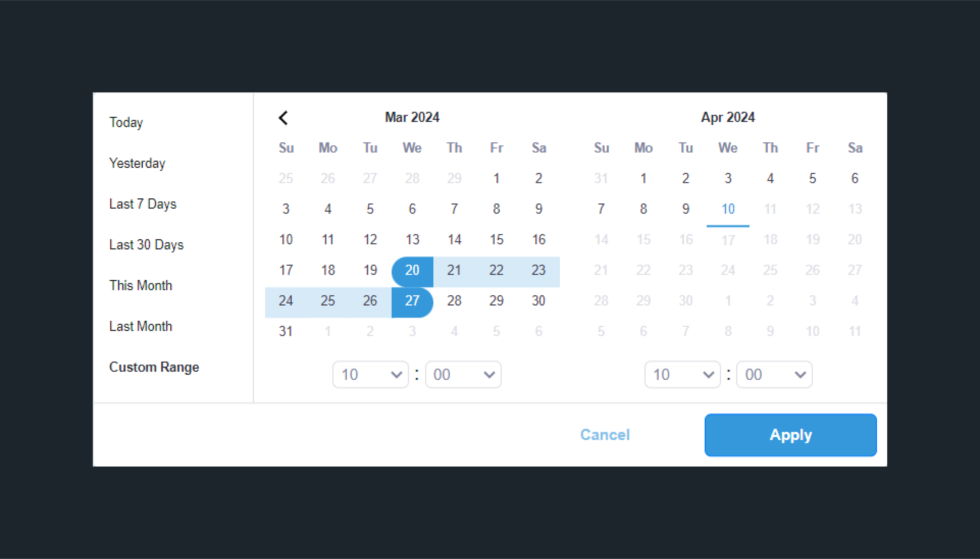Open the start minute dropdown under March

click(463, 374)
